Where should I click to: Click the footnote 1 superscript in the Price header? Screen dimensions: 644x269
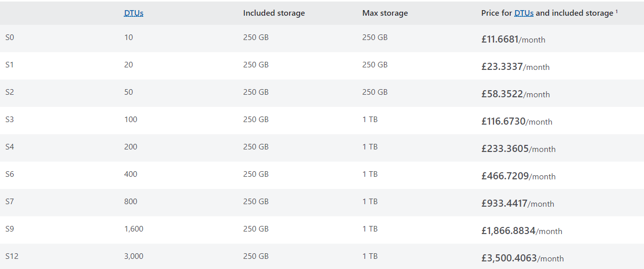pyautogui.click(x=617, y=11)
